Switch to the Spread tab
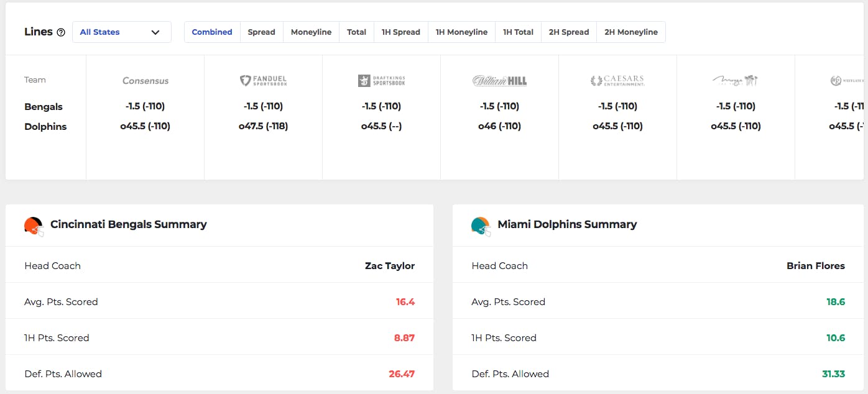The height and width of the screenshot is (394, 868). tap(262, 32)
